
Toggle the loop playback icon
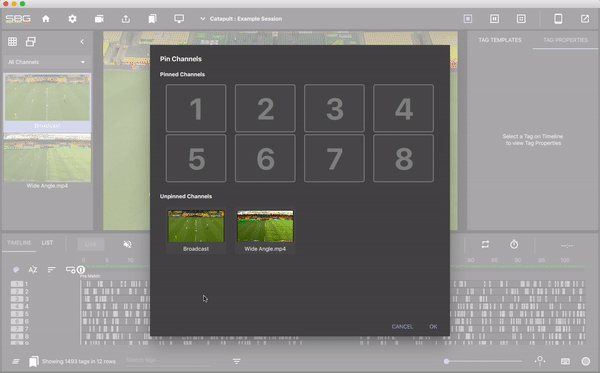pyautogui.click(x=485, y=244)
